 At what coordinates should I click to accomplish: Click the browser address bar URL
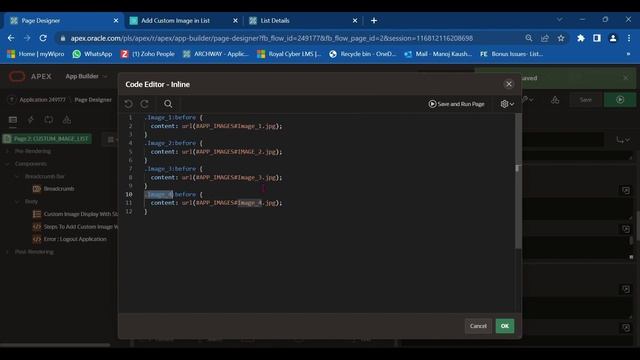tap(271, 38)
